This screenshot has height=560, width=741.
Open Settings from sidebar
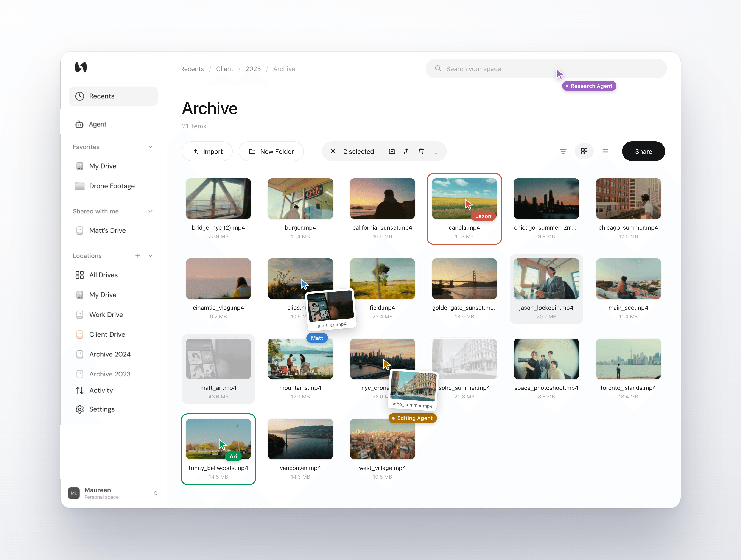(x=95, y=409)
